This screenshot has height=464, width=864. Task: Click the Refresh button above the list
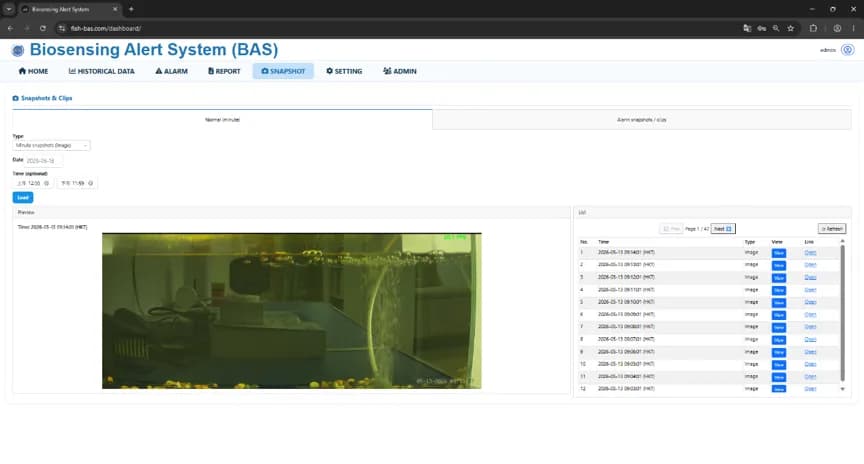[831, 229]
